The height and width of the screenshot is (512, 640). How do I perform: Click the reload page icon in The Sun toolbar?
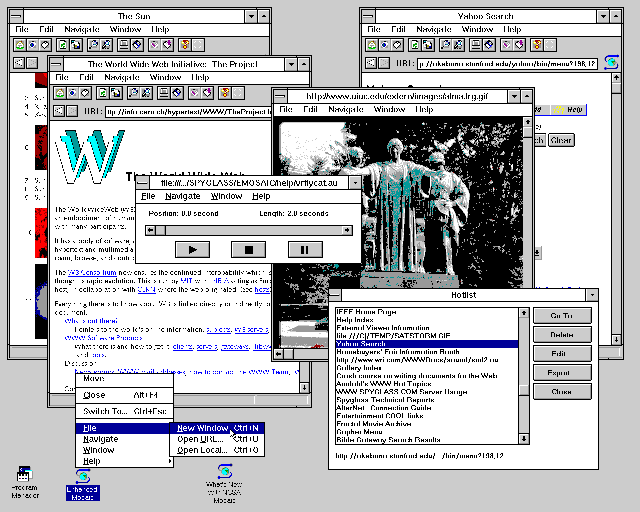tap(62, 45)
